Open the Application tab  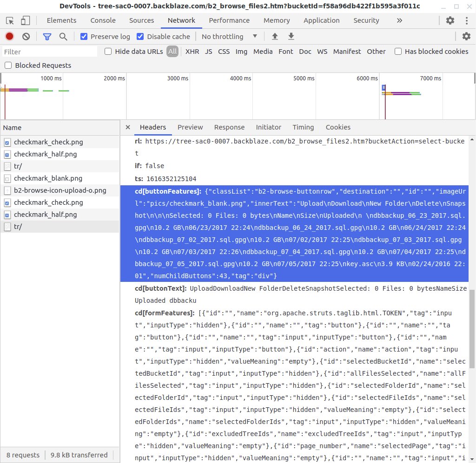pyautogui.click(x=322, y=20)
